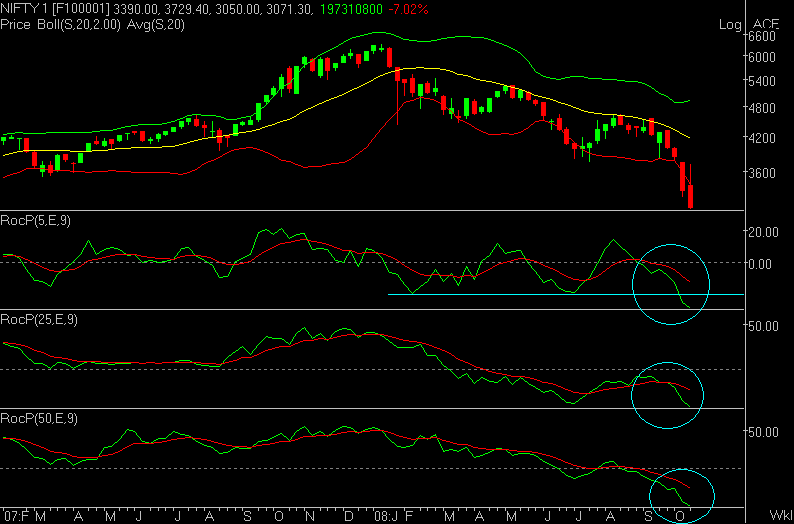Click the Wkl weekly interval label
794x524 pixels.
(x=780, y=515)
